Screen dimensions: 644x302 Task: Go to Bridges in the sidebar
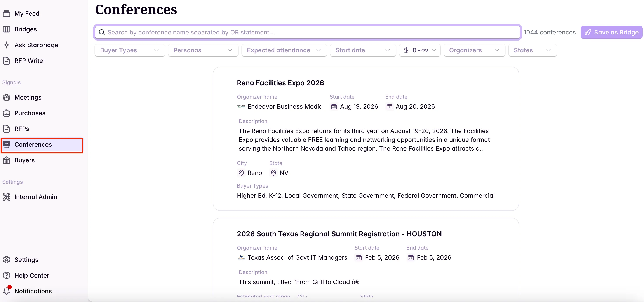(26, 29)
